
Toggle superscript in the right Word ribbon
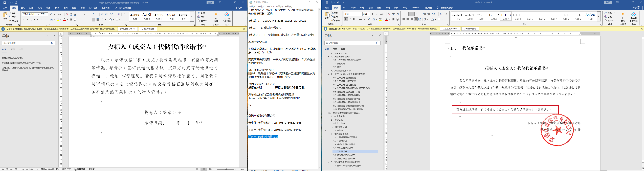coord(368,19)
